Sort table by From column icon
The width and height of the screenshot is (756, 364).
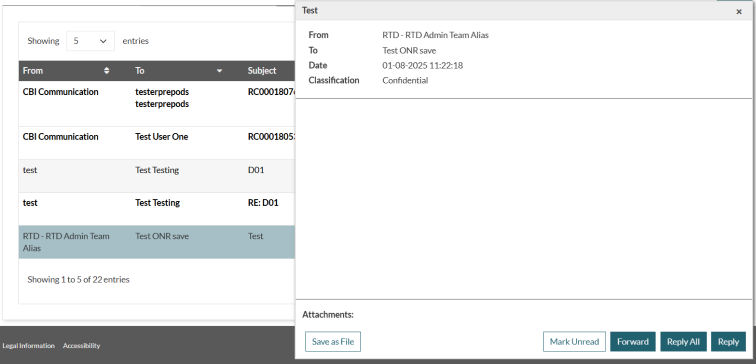[107, 70]
